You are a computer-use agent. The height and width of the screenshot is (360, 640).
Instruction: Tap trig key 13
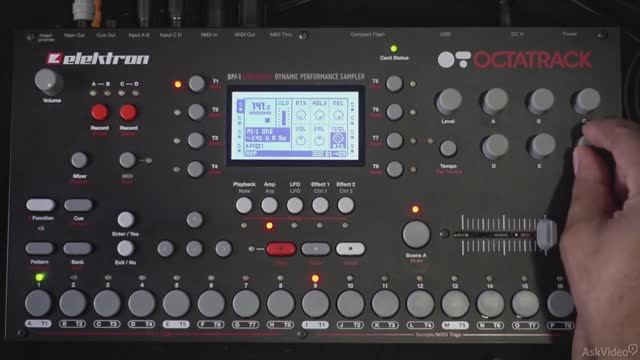[x=455, y=304]
